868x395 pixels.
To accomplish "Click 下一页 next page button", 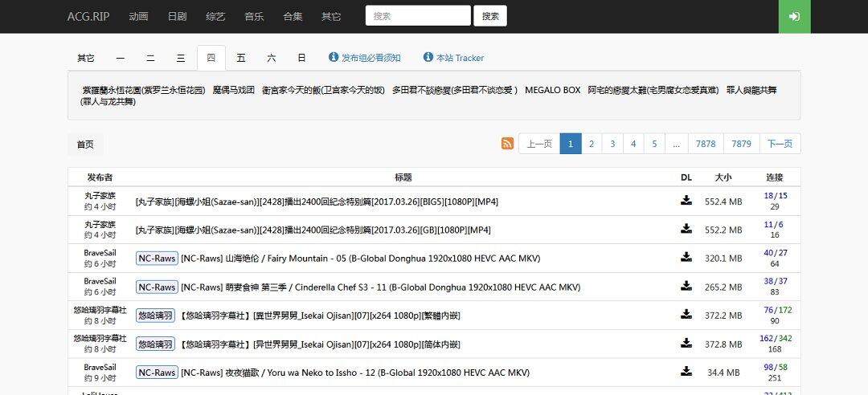I will 780,144.
